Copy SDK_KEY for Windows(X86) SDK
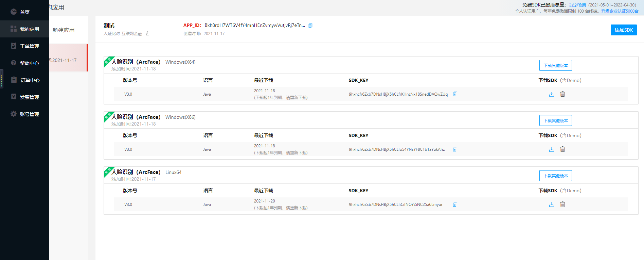This screenshot has height=260, width=644. 455,149
